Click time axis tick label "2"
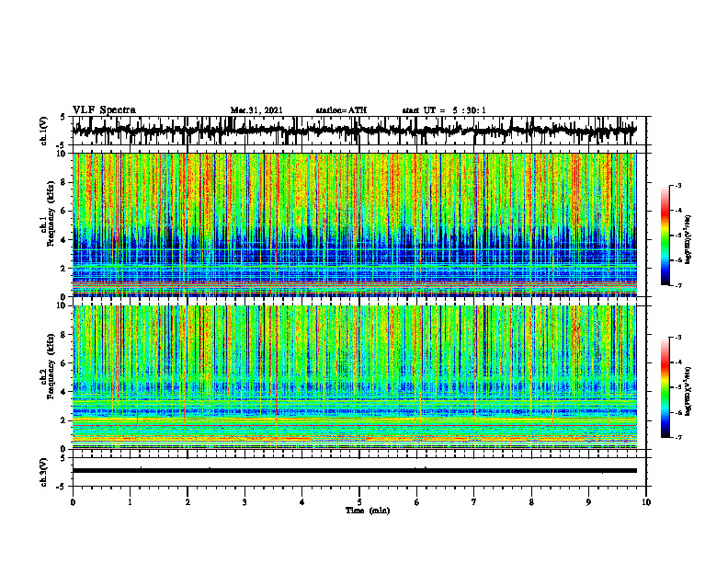The height and width of the screenshot is (563, 728). click(188, 502)
